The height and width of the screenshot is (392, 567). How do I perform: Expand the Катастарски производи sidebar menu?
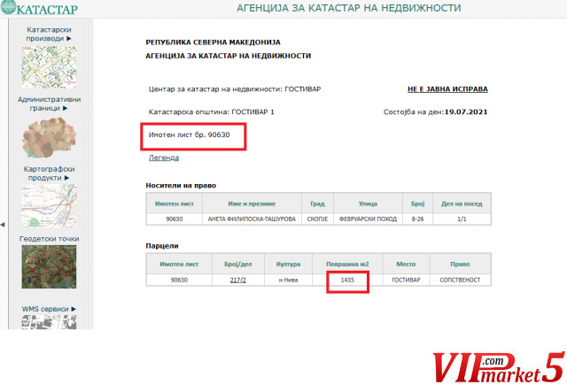click(x=49, y=34)
